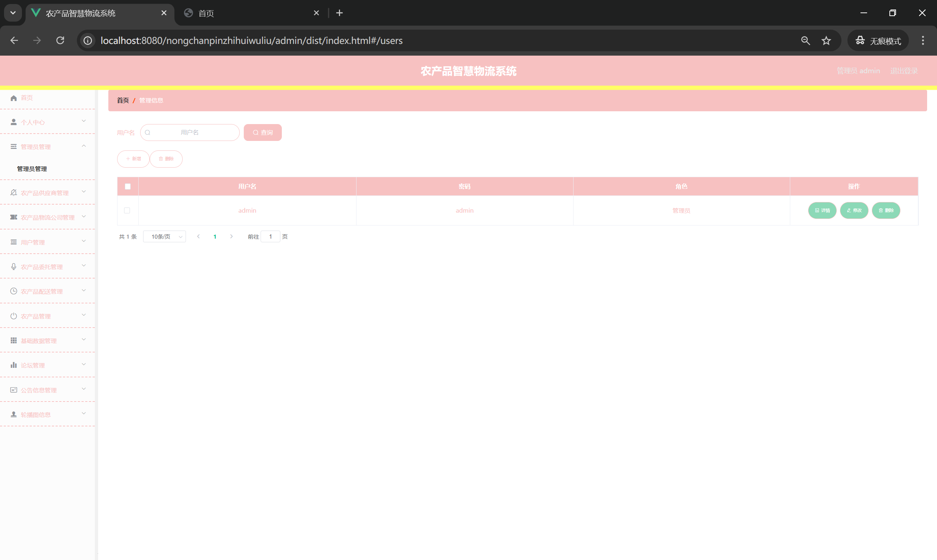This screenshot has width=937, height=560.
Task: Open the 10条/页 page size dropdown
Action: (x=165, y=236)
